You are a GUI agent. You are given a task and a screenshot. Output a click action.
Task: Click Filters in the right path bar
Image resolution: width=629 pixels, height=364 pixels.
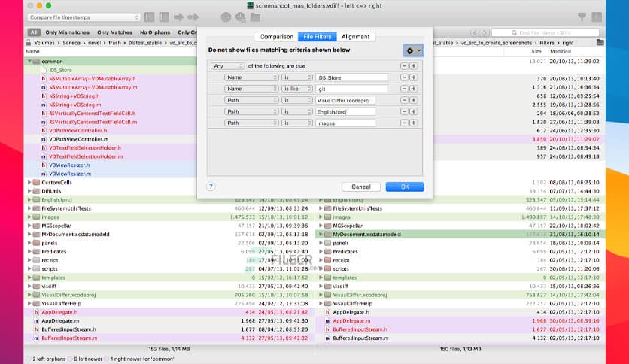click(x=547, y=43)
